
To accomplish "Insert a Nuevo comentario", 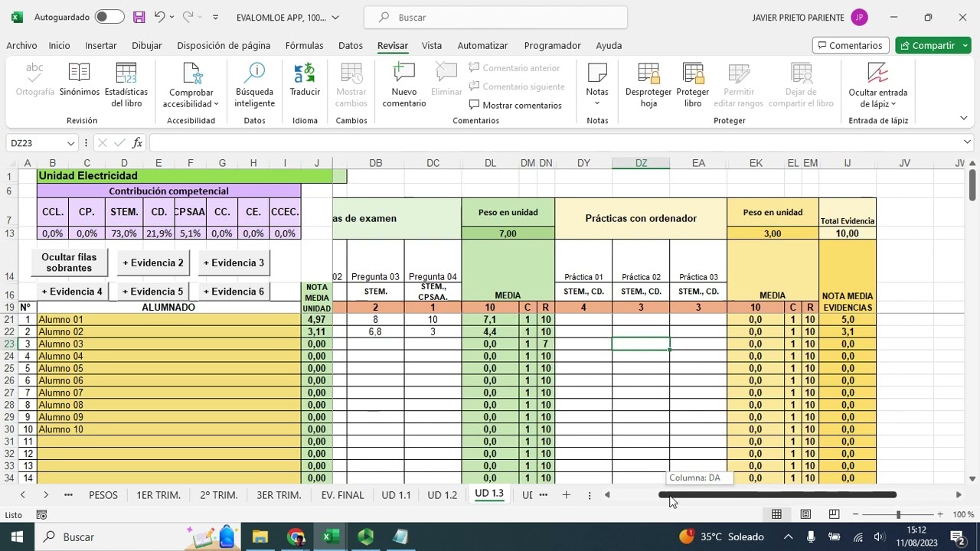I will click(404, 85).
